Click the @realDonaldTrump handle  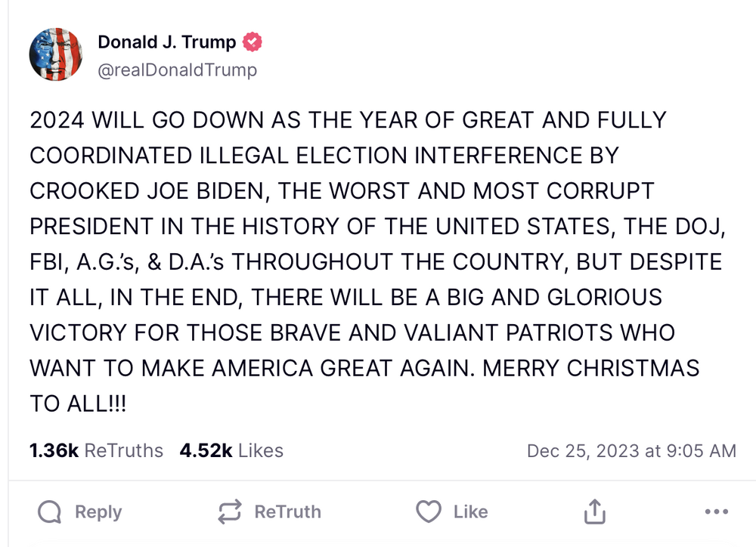[177, 70]
